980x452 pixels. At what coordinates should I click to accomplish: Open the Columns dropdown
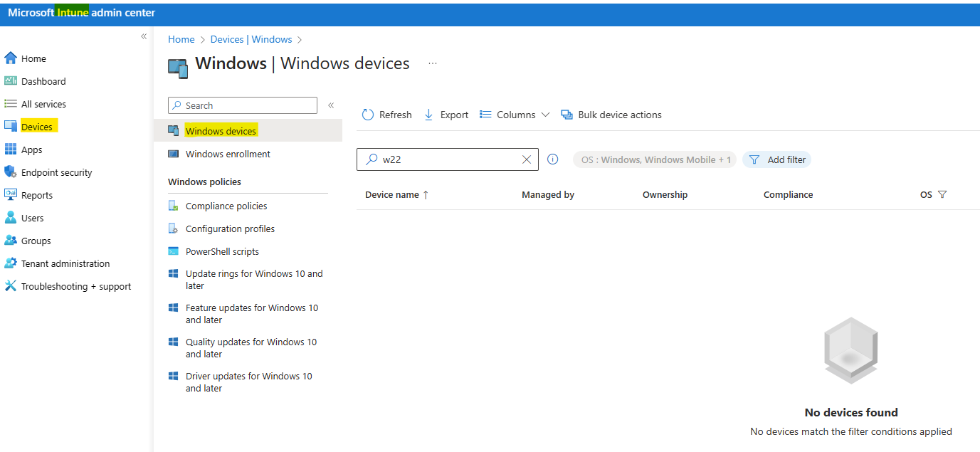[515, 115]
